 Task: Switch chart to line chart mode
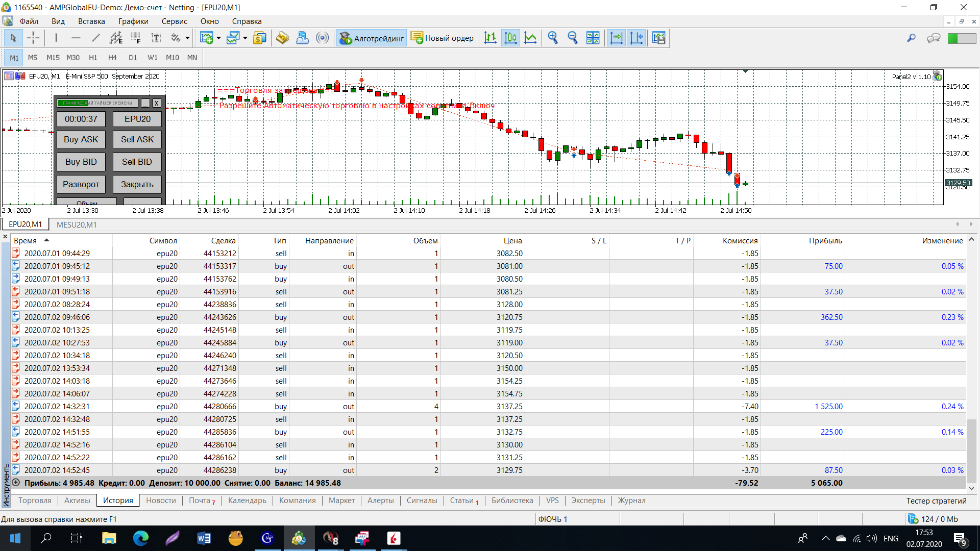click(531, 38)
